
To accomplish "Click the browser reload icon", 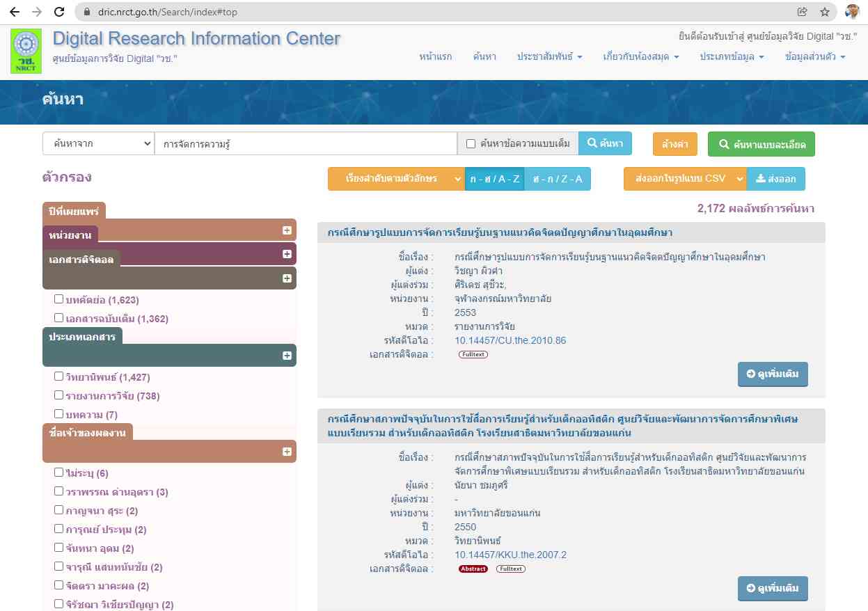I will (59, 12).
